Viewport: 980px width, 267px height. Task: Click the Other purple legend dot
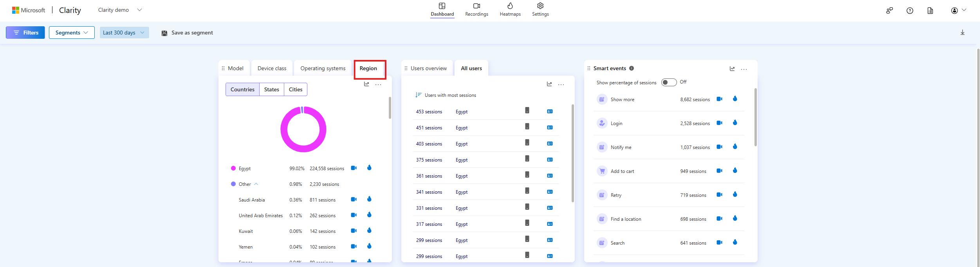pos(233,184)
